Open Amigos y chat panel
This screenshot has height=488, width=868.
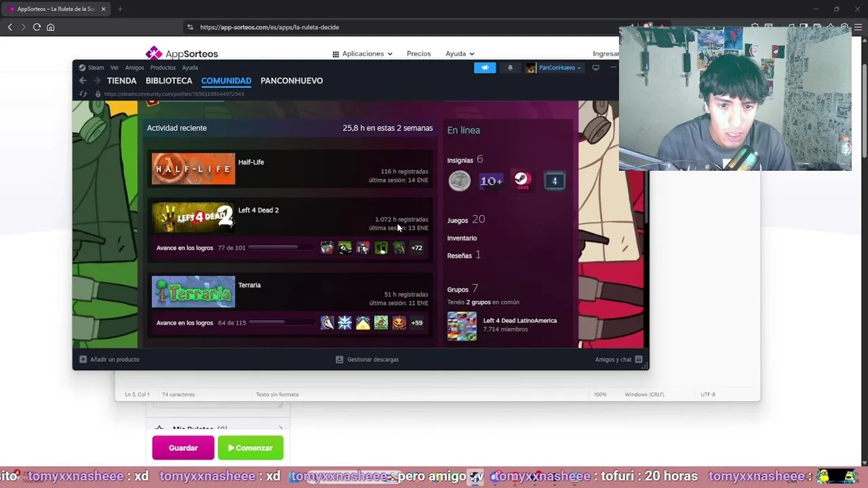click(618, 359)
